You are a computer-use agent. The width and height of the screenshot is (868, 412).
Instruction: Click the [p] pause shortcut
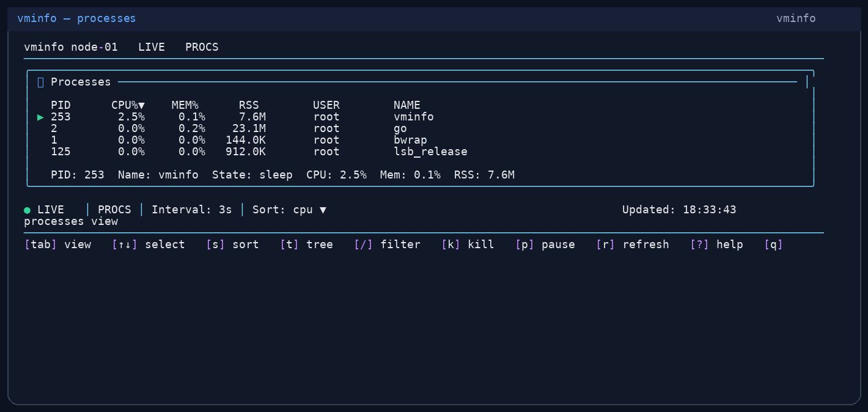point(545,245)
